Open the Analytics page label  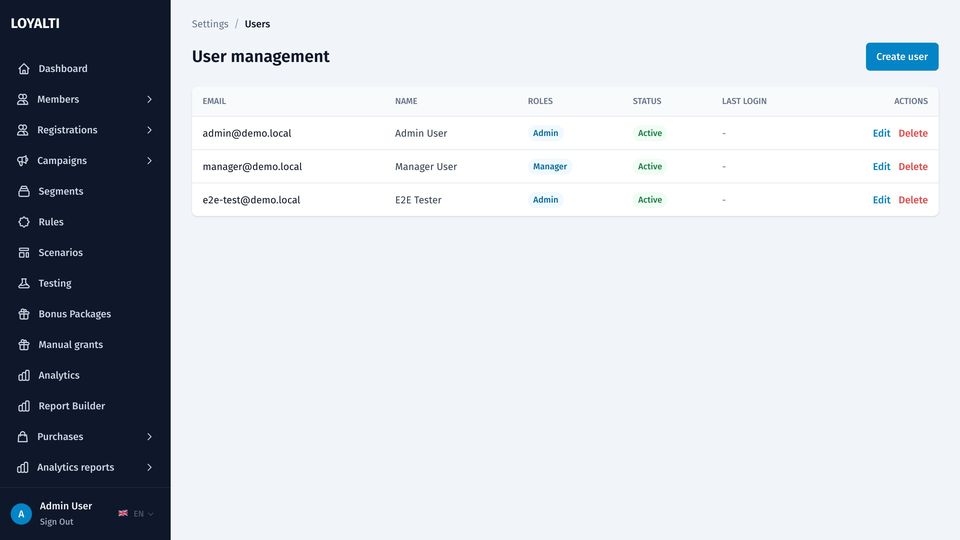click(59, 375)
